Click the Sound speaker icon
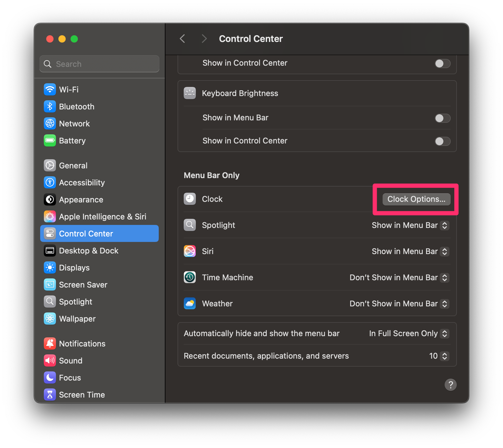 [x=50, y=360]
